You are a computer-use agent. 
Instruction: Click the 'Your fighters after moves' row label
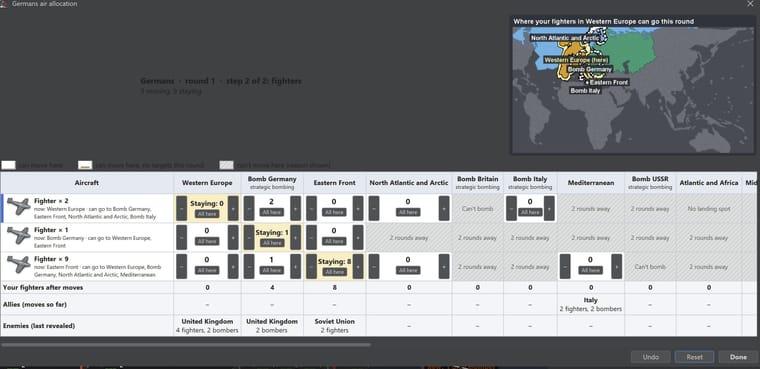click(43, 288)
